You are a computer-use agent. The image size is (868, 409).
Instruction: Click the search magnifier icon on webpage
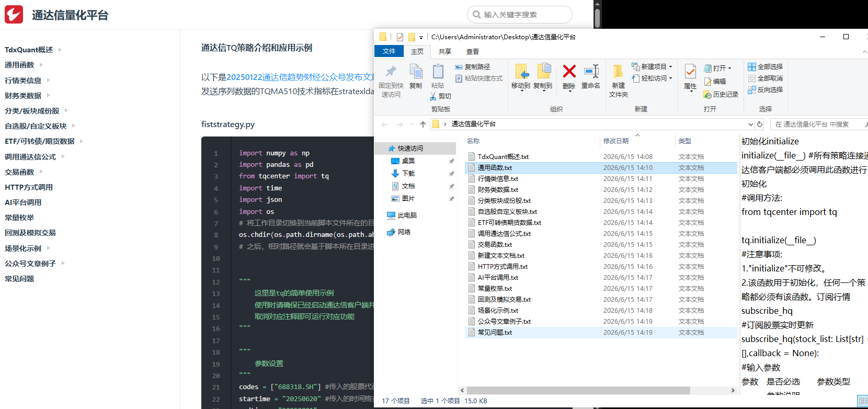(x=477, y=15)
